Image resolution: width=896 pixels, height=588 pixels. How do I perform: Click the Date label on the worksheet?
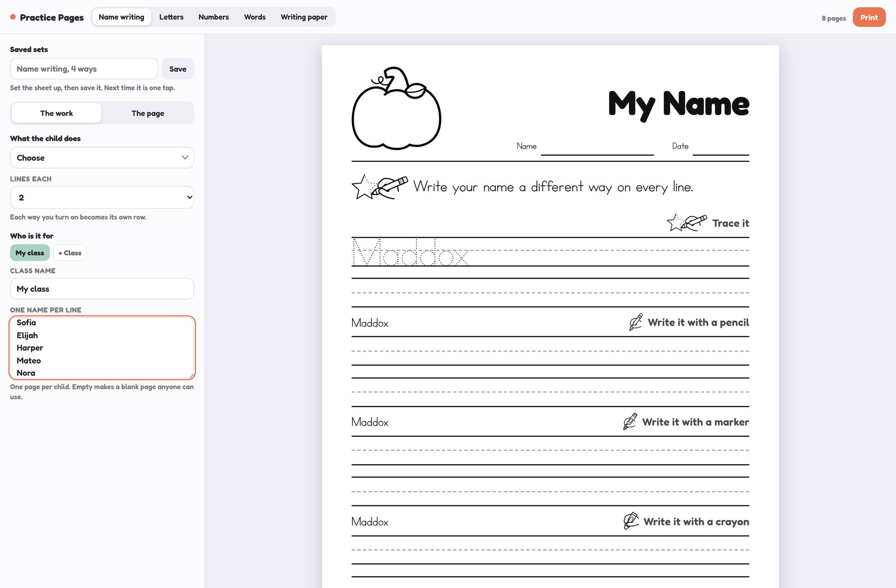[680, 146]
